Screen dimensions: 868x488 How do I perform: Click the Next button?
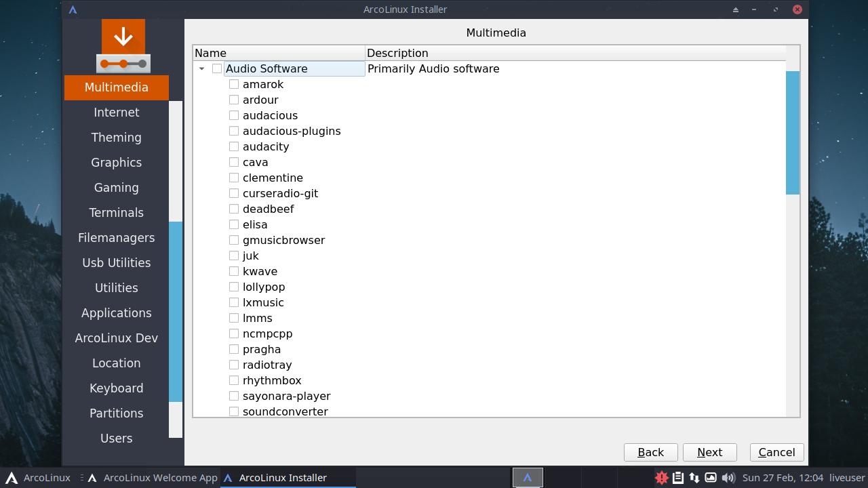[x=710, y=452]
